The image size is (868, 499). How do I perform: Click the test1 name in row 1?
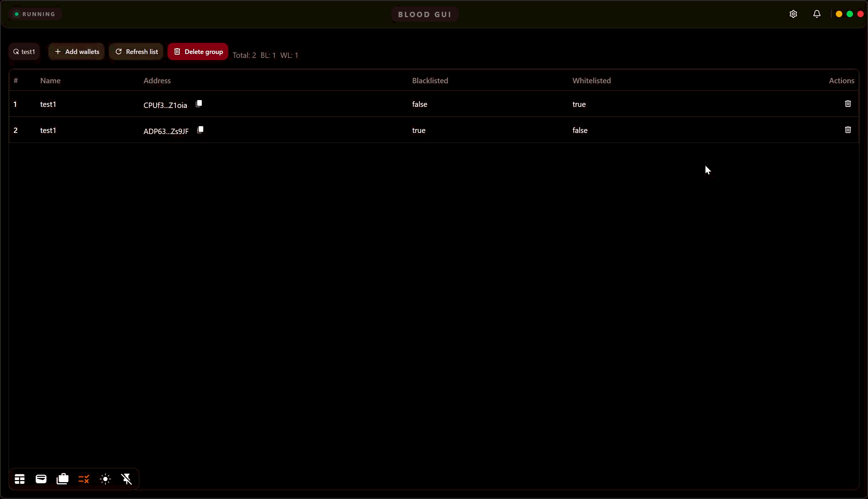point(48,104)
